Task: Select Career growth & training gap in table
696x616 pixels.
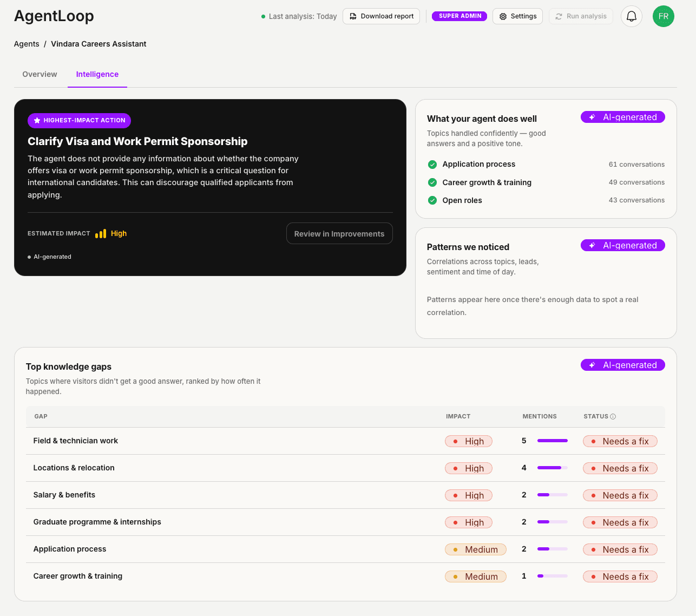Action: pos(345,576)
